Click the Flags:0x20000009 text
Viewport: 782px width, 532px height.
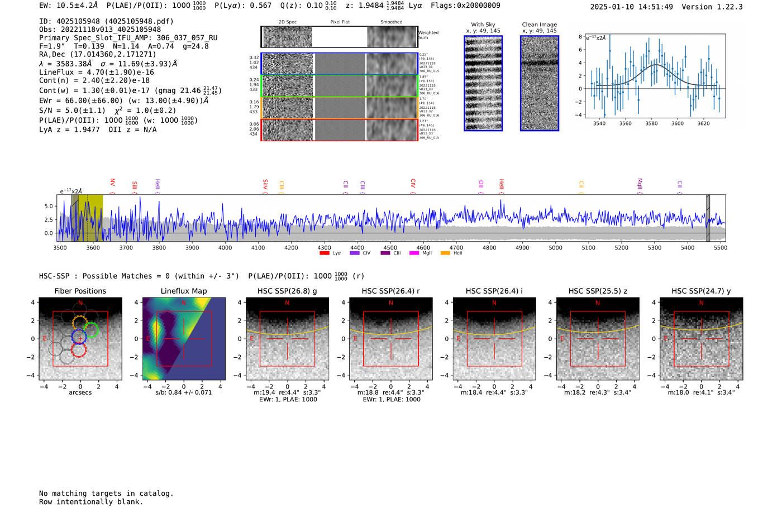[465, 5]
